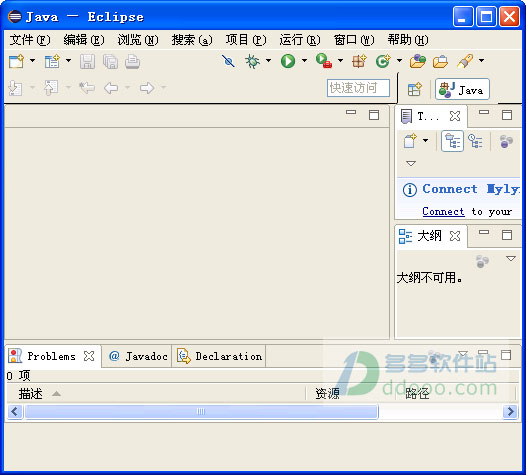The width and height of the screenshot is (526, 475).
Task: Toggle focus icon in 大纲 view
Action: coord(482,261)
